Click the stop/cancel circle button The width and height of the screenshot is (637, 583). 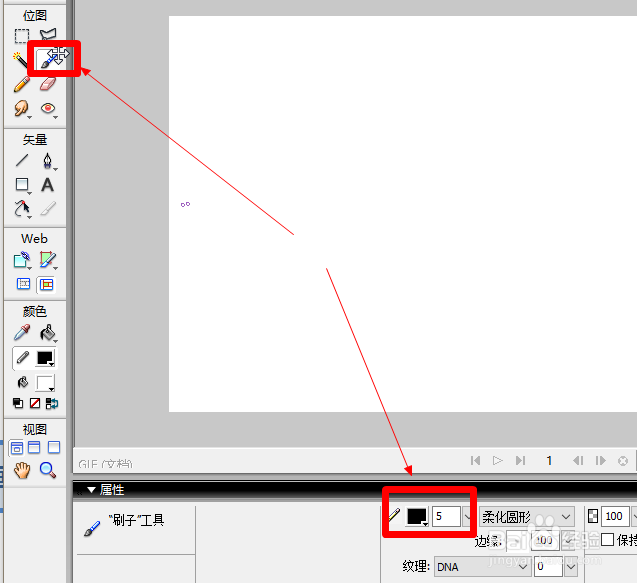(623, 461)
